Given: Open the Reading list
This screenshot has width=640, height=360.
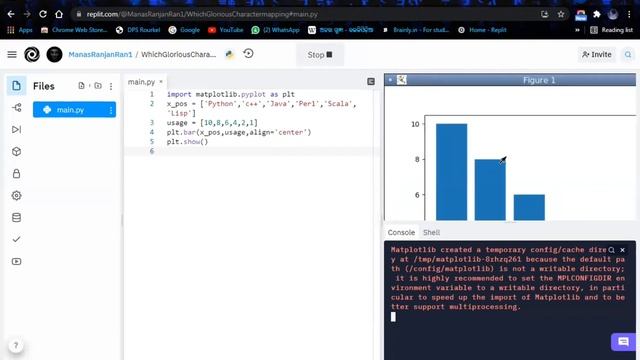Looking at the screenshot, I should (x=611, y=30).
